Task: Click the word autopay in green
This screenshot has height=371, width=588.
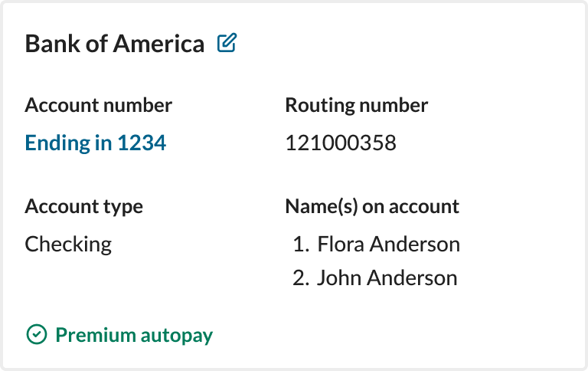Action: (177, 336)
